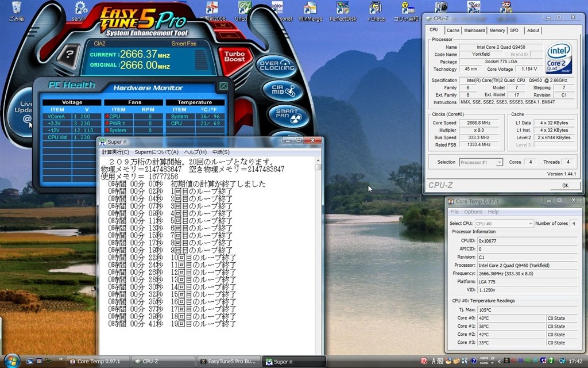Click the Core Voltage value 1.184 V
This screenshot has width=588, height=368.
pos(529,69)
